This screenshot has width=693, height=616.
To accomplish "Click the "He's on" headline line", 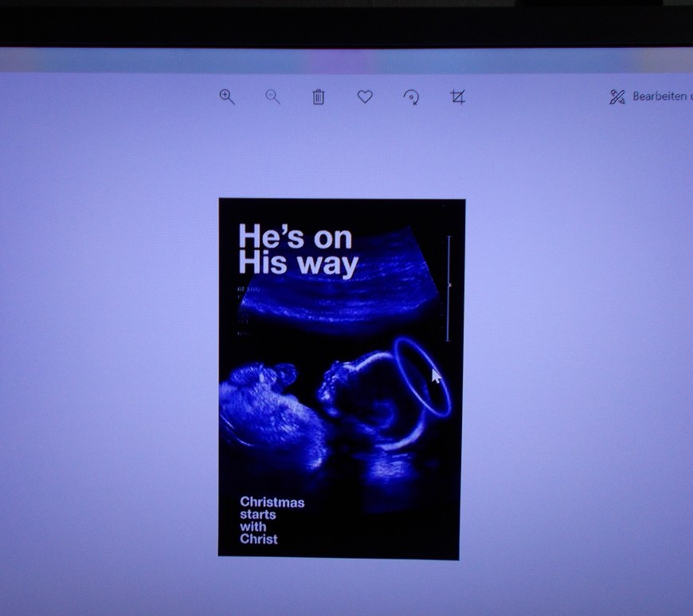I will tap(295, 237).
